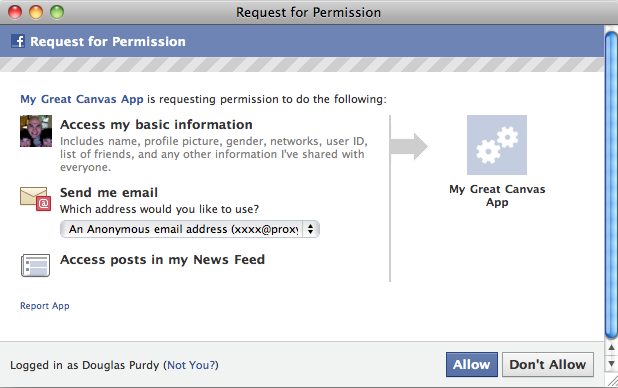Click the red close window button
The image size is (618, 388).
click(15, 12)
